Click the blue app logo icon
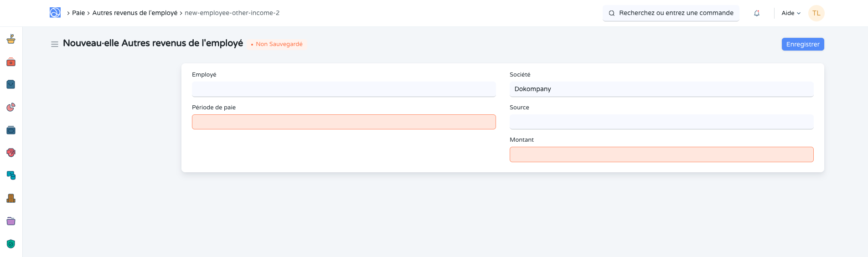This screenshot has width=868, height=257. (x=55, y=13)
